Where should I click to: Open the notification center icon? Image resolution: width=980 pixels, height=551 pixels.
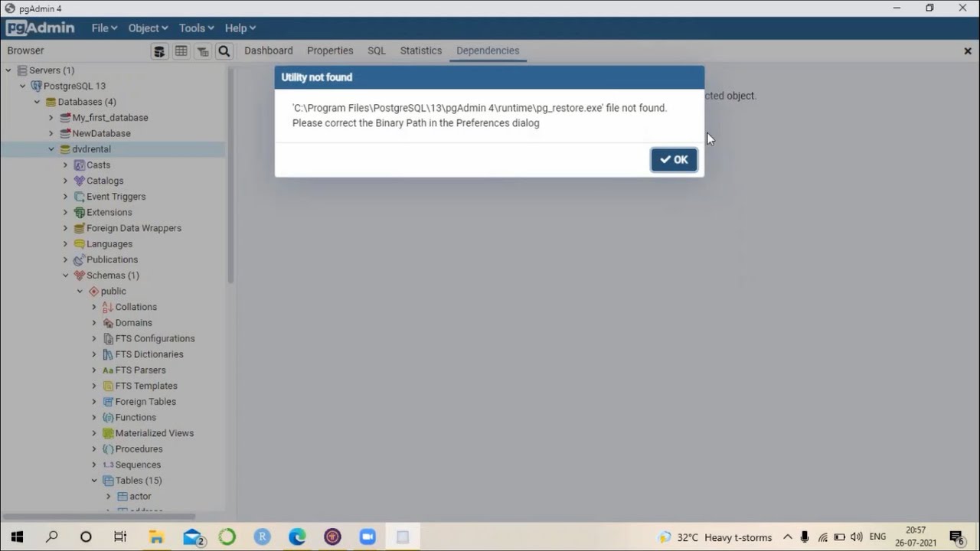pyautogui.click(x=956, y=537)
